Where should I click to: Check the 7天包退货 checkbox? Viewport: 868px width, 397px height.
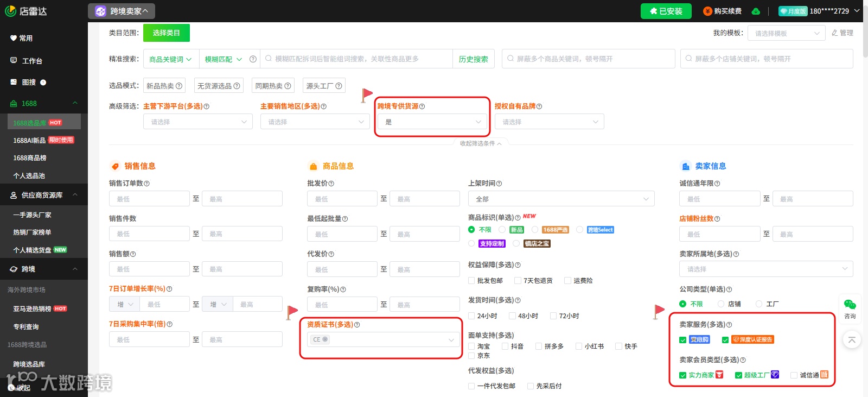[x=518, y=281]
